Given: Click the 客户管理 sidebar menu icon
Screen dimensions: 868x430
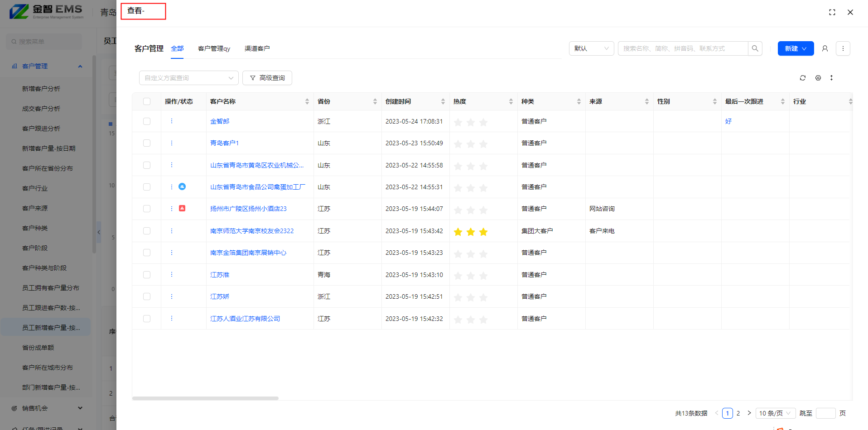Looking at the screenshot, I should [x=14, y=66].
